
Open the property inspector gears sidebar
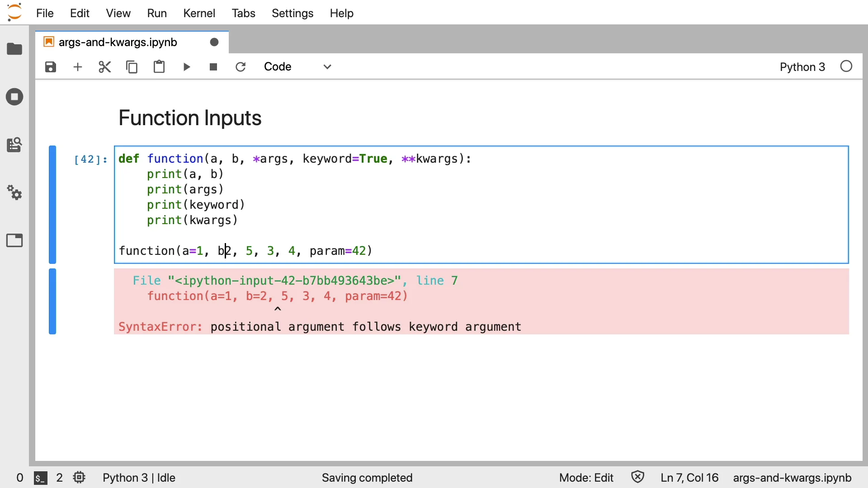tap(14, 193)
